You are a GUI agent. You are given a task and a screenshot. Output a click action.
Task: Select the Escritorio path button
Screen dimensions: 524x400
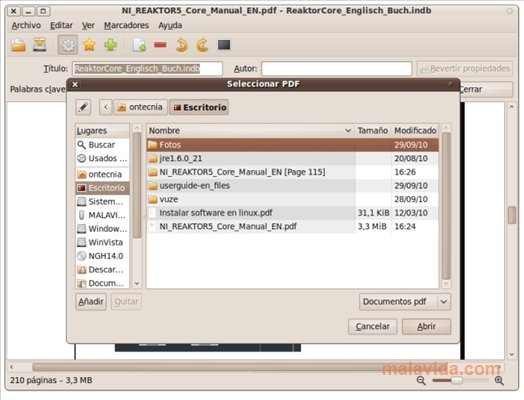(199, 107)
